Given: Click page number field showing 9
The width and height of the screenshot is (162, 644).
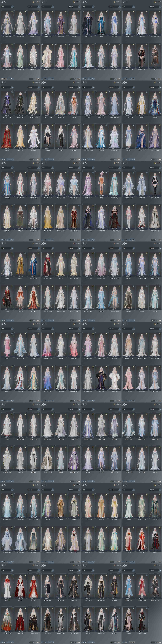Looking at the screenshot, I should [30, 240].
